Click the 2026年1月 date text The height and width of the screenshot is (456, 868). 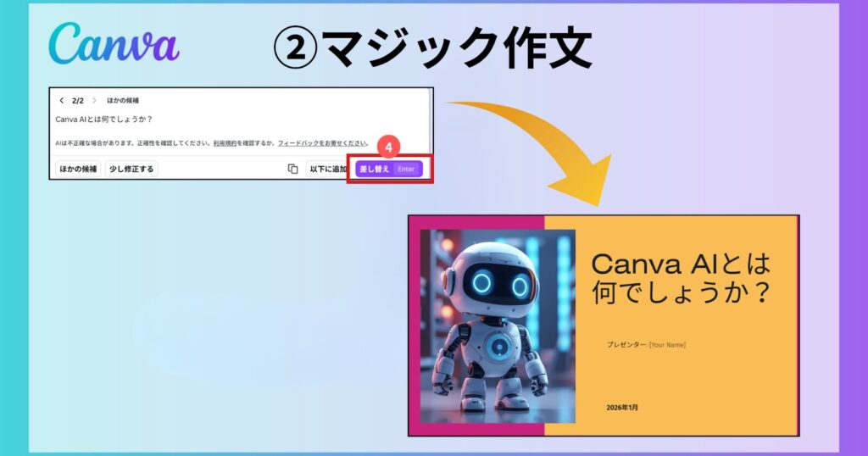tap(622, 408)
